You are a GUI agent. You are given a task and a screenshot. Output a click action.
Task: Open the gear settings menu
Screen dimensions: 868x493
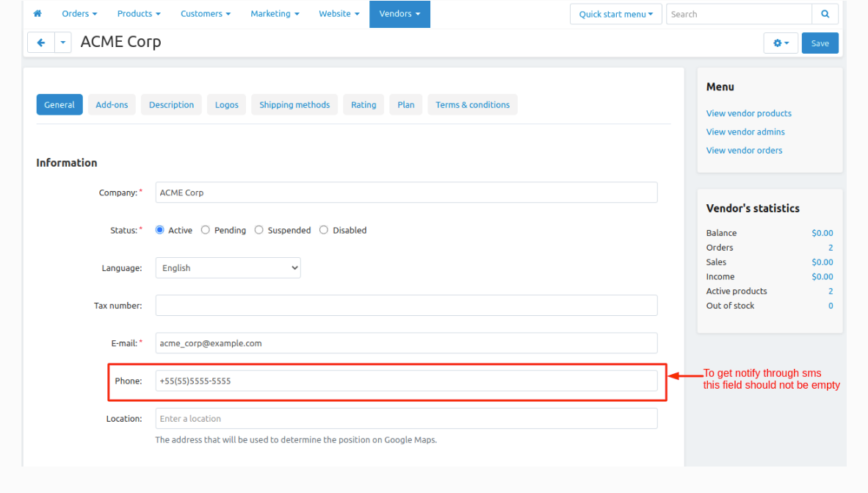click(781, 43)
